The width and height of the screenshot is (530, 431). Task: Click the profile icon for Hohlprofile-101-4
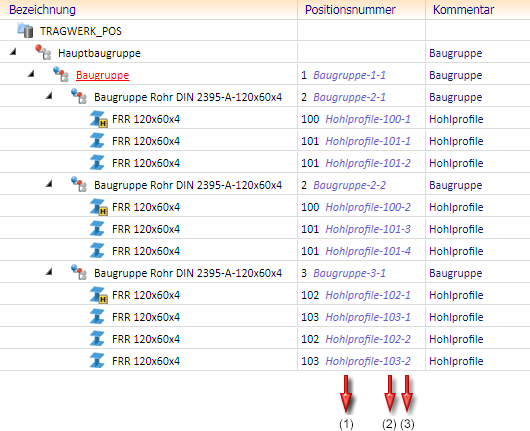tap(97, 251)
